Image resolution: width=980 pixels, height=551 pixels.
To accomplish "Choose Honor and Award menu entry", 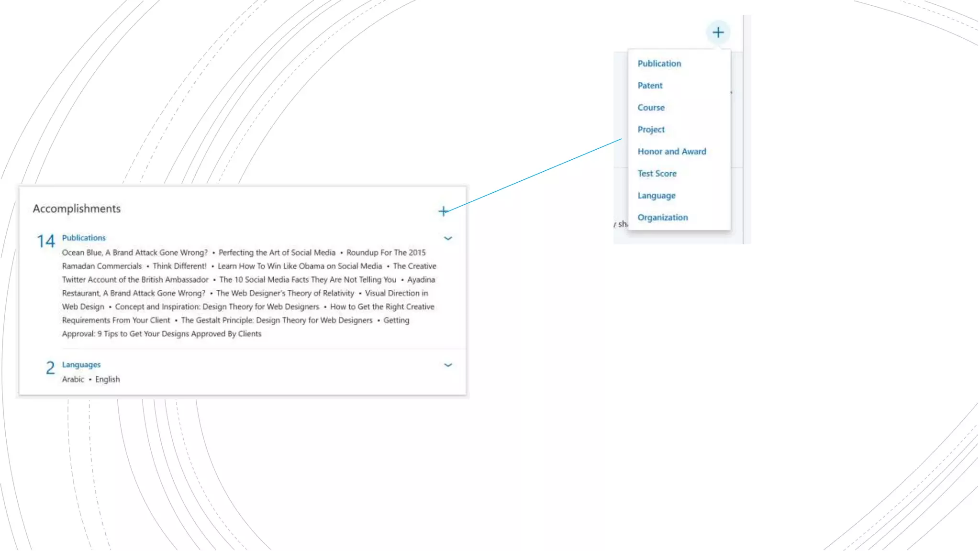I will (671, 152).
